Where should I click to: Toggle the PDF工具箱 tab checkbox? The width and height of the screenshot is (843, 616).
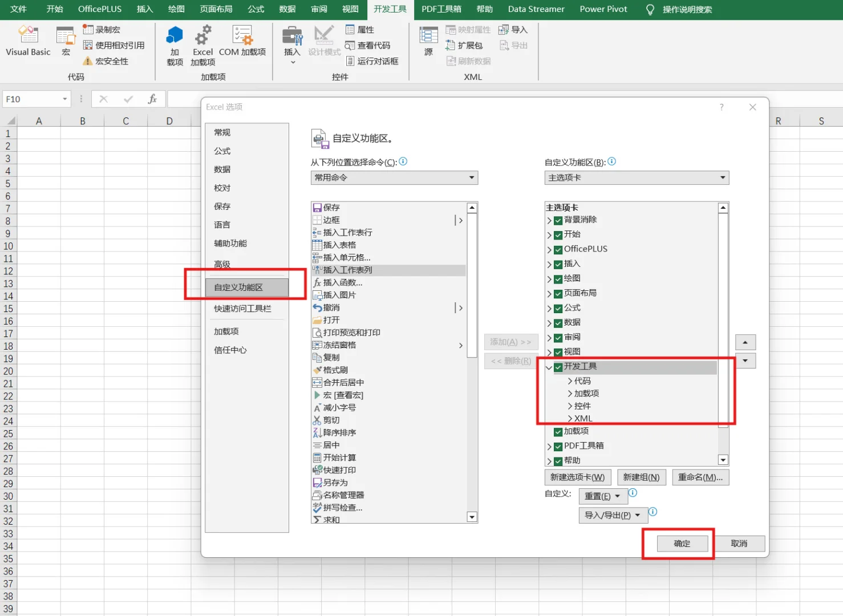click(x=558, y=447)
